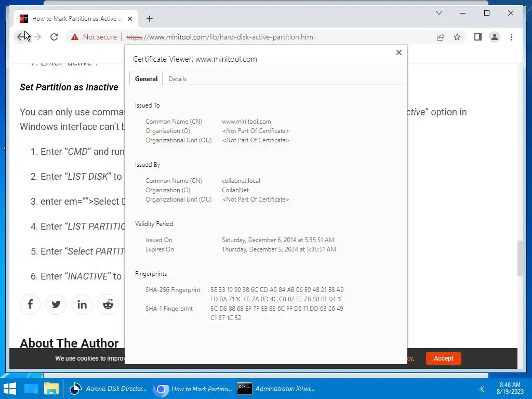Click the browser forward arrow
The height and width of the screenshot is (399, 532).
37,37
